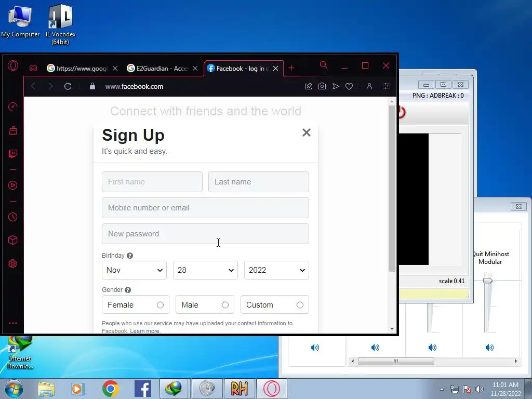The height and width of the screenshot is (399, 532).
Task: Open History clock icon in sidebar
Action: [x=13, y=217]
